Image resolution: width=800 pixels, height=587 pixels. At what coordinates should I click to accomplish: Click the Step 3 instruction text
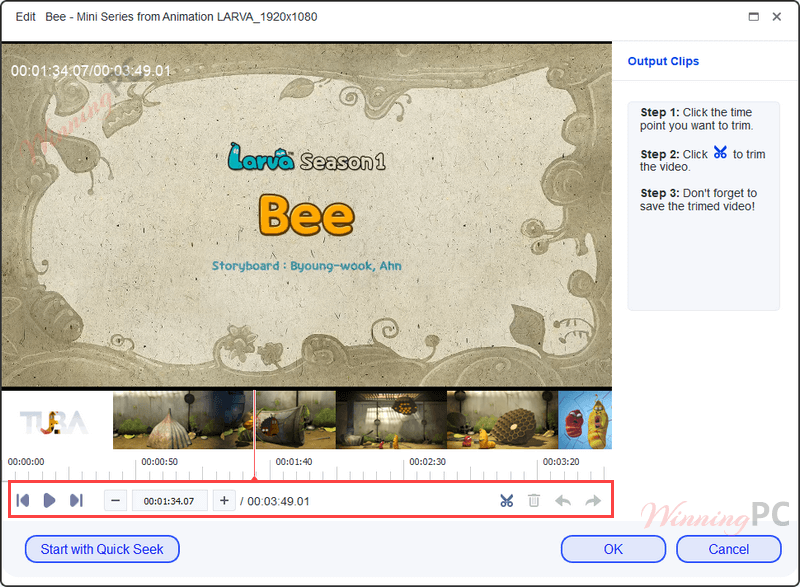(698, 199)
